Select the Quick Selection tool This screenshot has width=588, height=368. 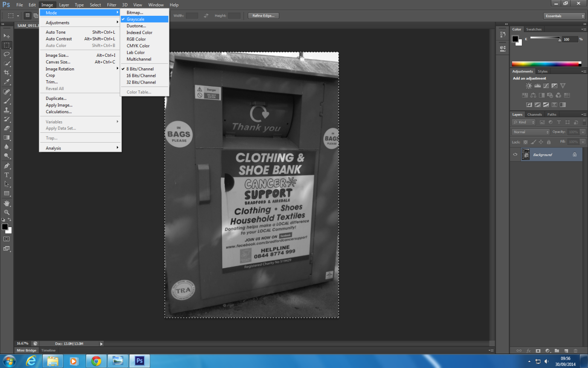(x=7, y=64)
